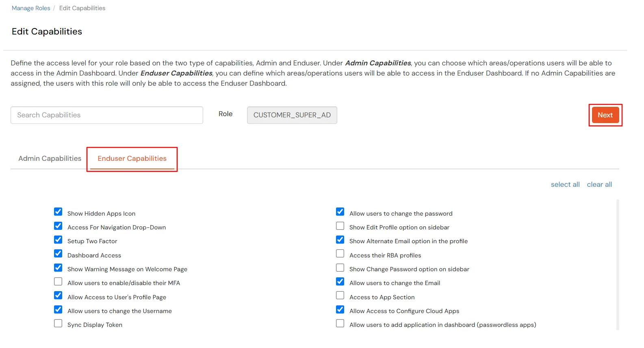Viewport: 644px width, 348px height.
Task: Switch to Admin Capabilities tab
Action: (x=50, y=158)
